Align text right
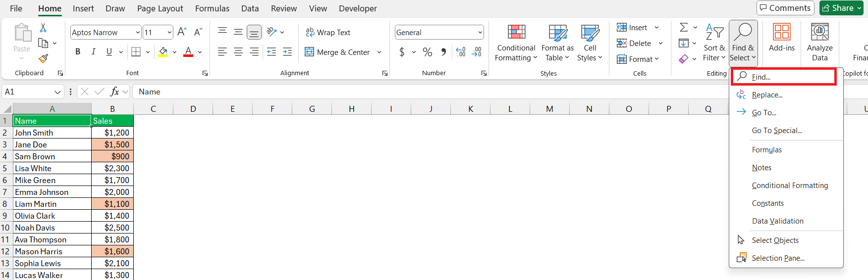This screenshot has height=280, width=868. 254,51
